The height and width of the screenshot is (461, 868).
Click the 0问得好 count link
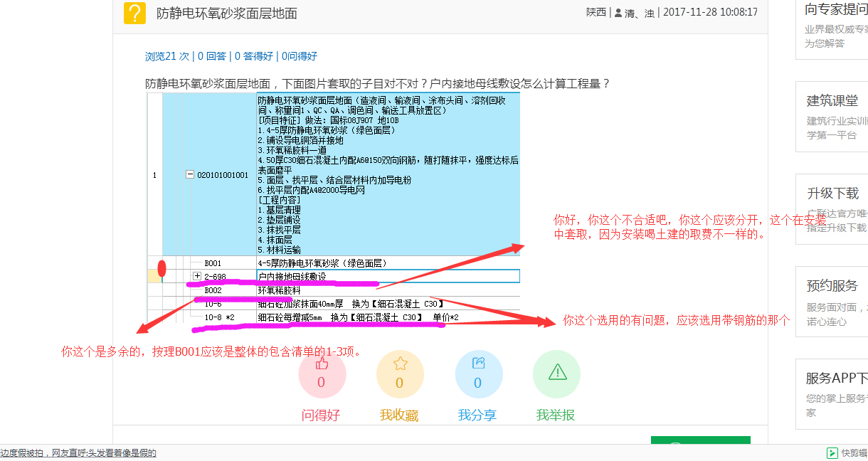300,56
